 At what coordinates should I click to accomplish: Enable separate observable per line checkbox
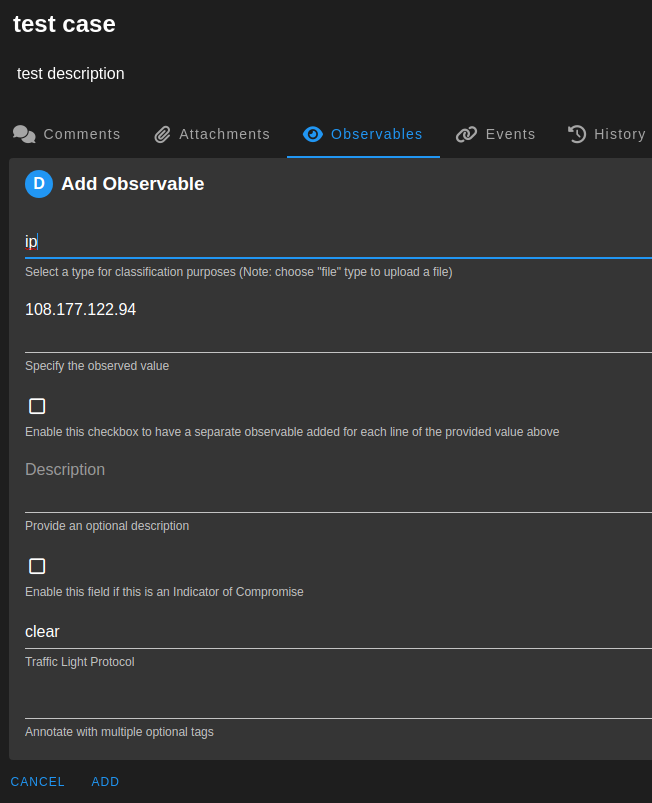point(37,406)
